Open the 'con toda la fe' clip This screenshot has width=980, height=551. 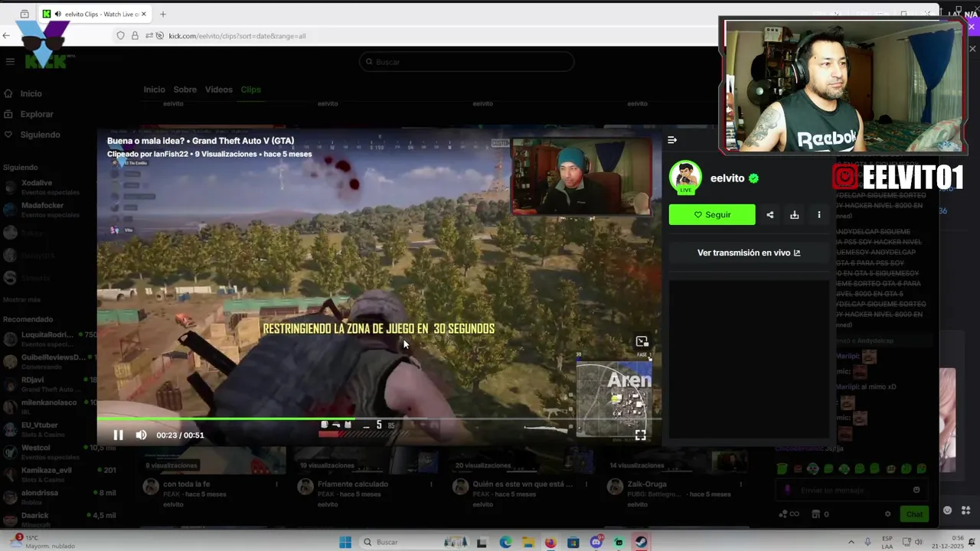[186, 484]
